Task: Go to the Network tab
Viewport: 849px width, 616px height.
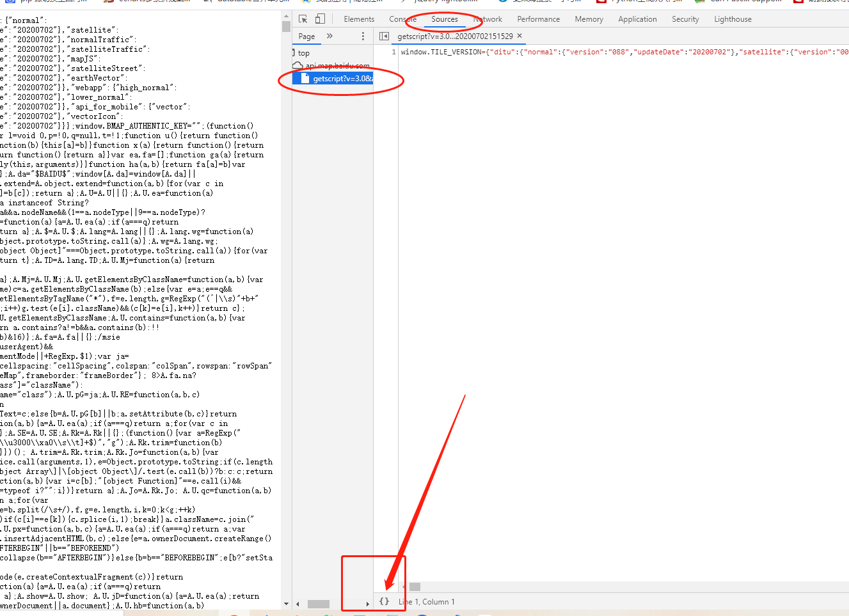Action: coord(488,19)
